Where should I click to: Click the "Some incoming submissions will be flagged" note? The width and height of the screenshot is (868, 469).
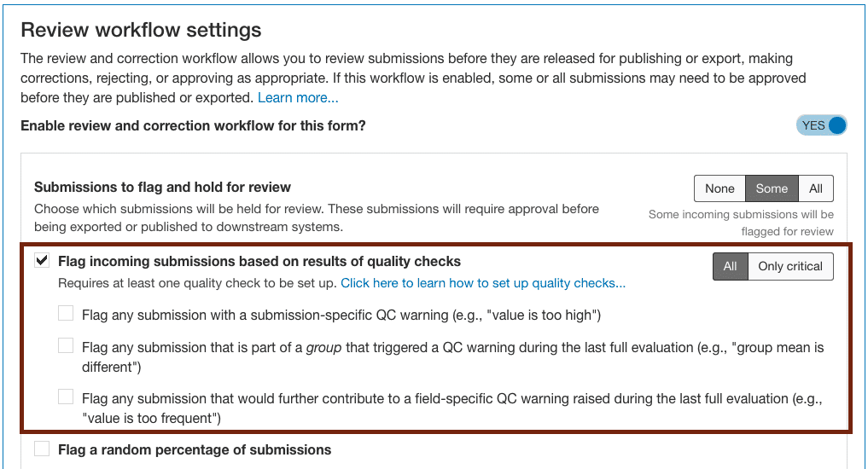[x=741, y=223]
